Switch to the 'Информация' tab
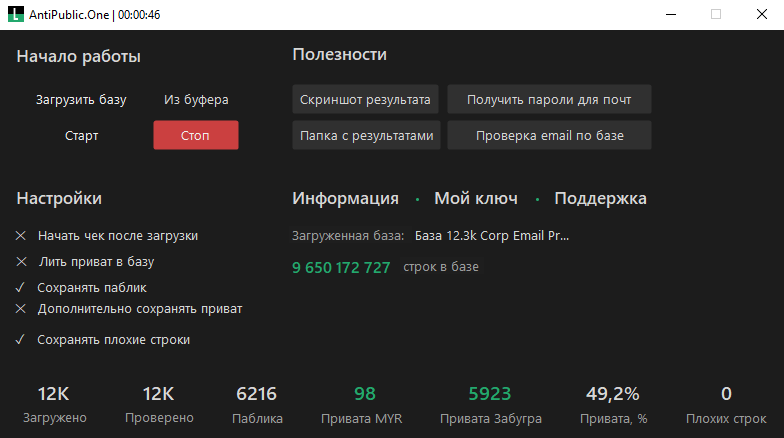Image resolution: width=784 pixels, height=438 pixels. [345, 198]
